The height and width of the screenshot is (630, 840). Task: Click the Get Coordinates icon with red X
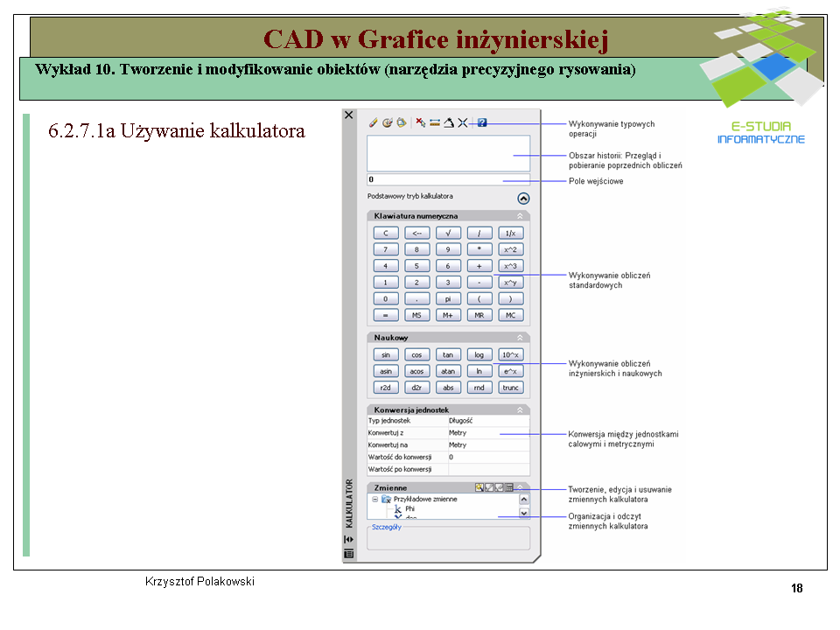tap(421, 123)
